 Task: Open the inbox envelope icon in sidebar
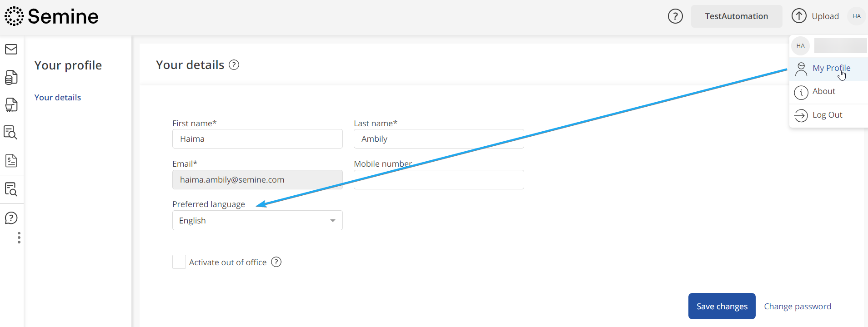click(11, 49)
